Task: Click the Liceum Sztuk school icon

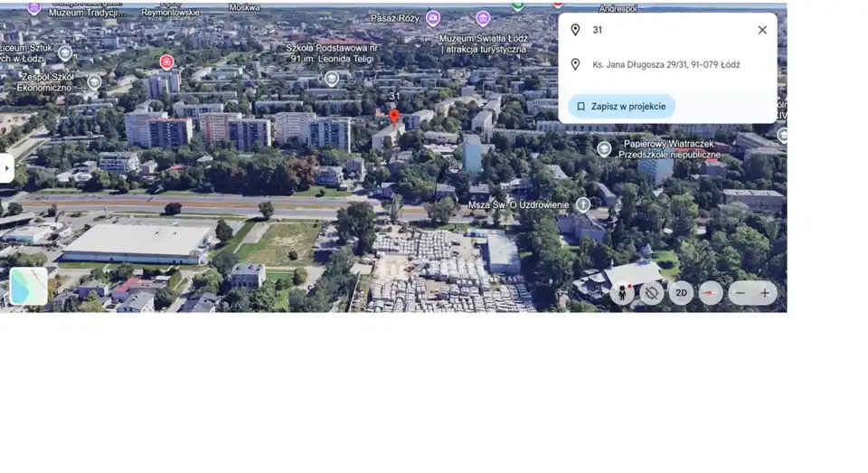Action: (65, 53)
